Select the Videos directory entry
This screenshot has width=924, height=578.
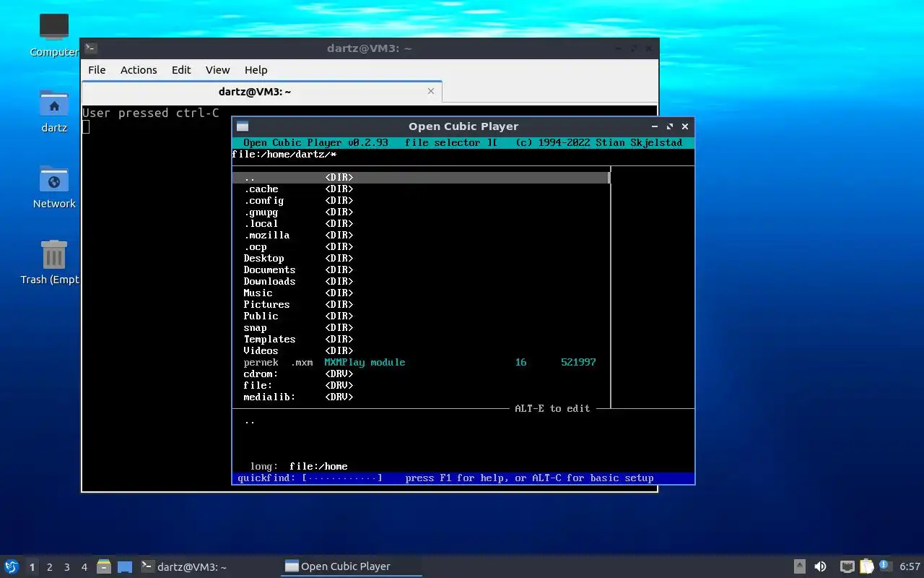(421, 351)
